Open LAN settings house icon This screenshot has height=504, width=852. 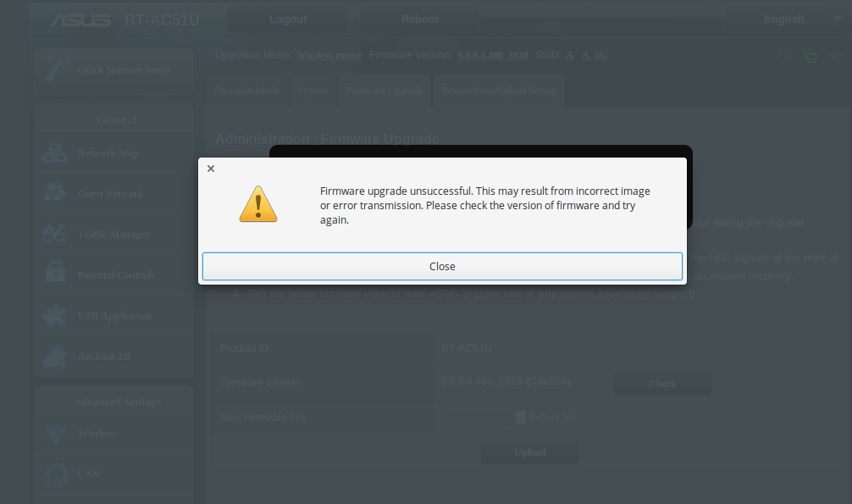tap(56, 474)
